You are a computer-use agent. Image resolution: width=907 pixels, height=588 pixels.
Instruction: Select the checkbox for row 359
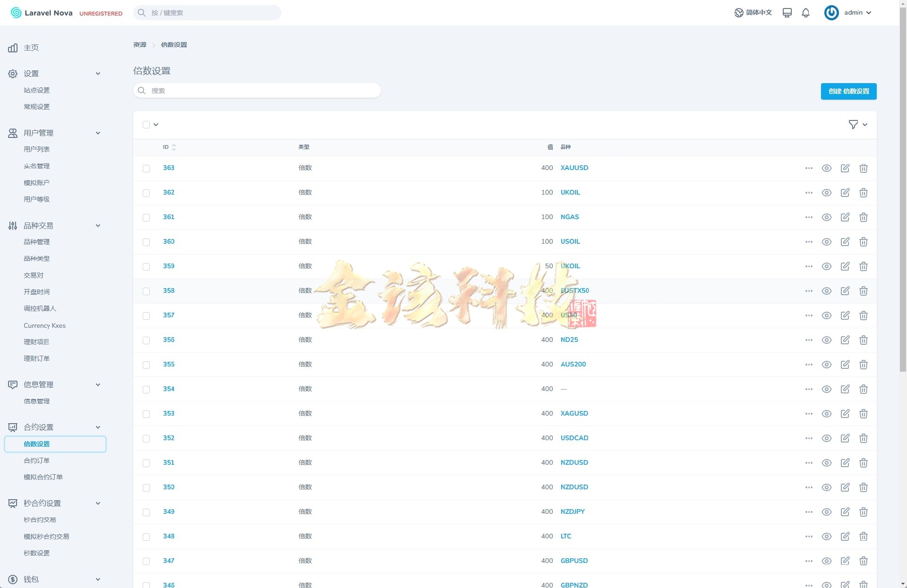[146, 267]
